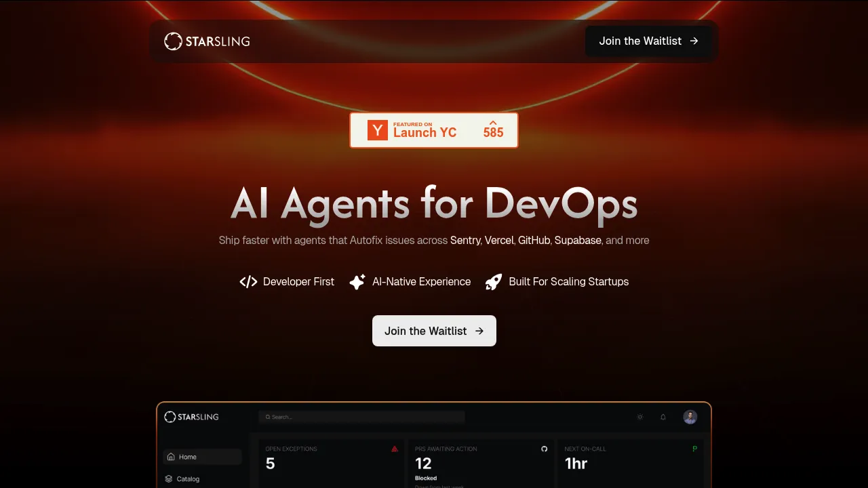The image size is (868, 488).
Task: Click the hero Join the Waitlist button
Action: pyautogui.click(x=434, y=331)
